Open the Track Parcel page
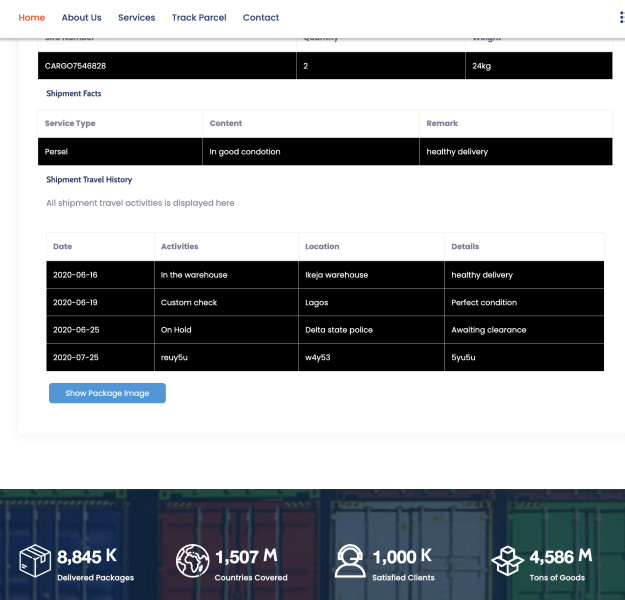Image resolution: width=625 pixels, height=600 pixels. (199, 18)
